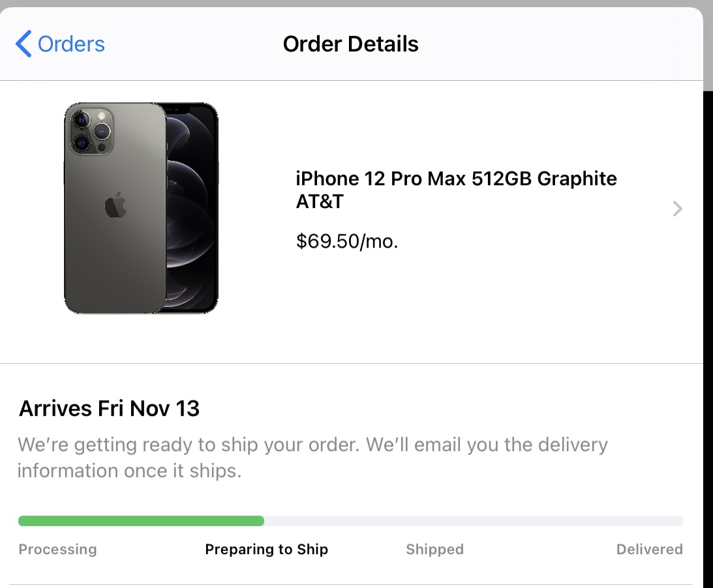Open the iPhone 12 Pro Max product image

[141, 208]
